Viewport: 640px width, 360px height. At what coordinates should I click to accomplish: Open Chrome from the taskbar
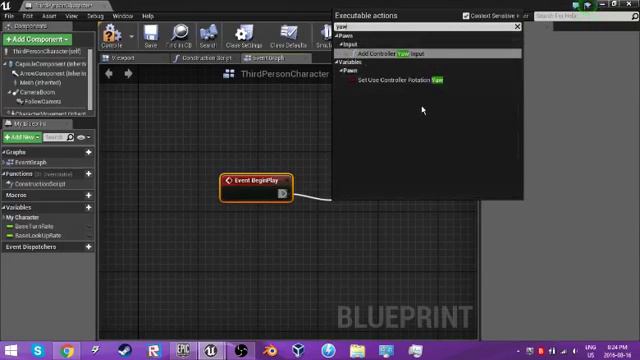tap(67, 351)
